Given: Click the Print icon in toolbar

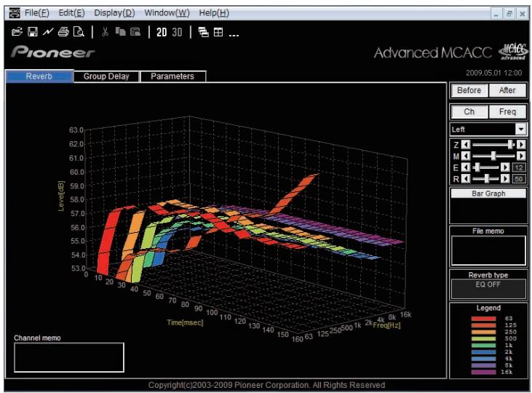Looking at the screenshot, I should (63, 32).
